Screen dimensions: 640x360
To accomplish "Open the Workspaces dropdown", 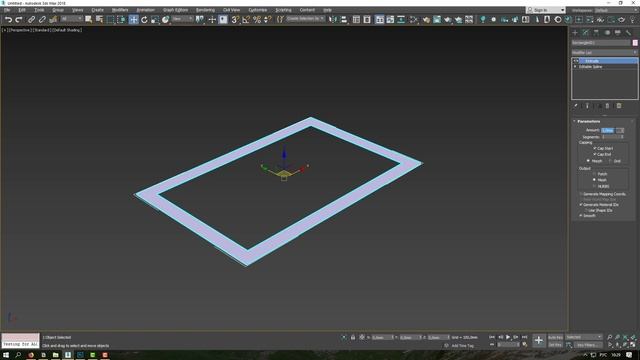I will 616,10.
